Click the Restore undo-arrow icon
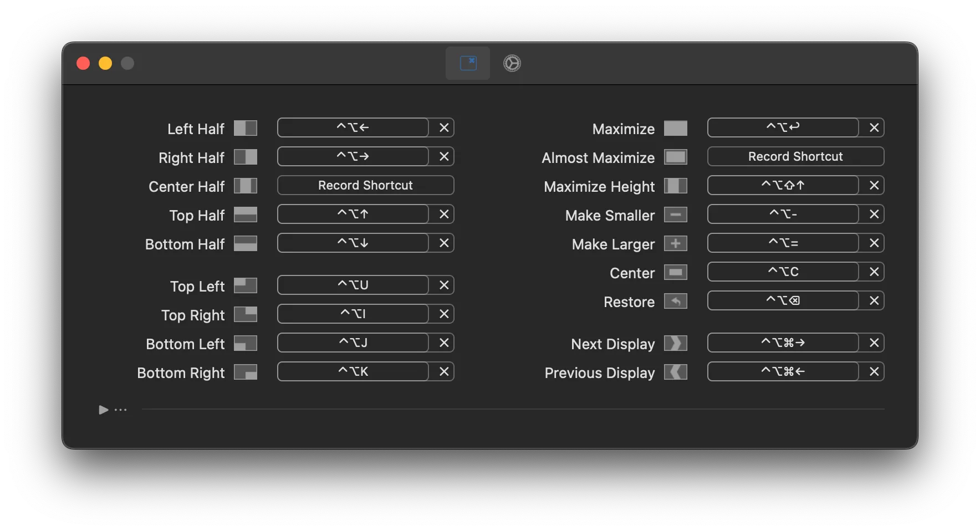The width and height of the screenshot is (980, 531). 676,302
